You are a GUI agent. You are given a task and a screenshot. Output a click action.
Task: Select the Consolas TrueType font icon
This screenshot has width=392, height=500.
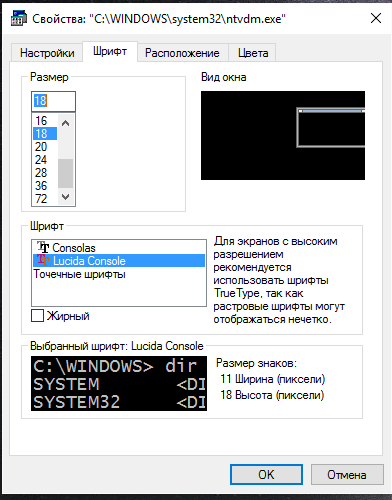(43, 248)
